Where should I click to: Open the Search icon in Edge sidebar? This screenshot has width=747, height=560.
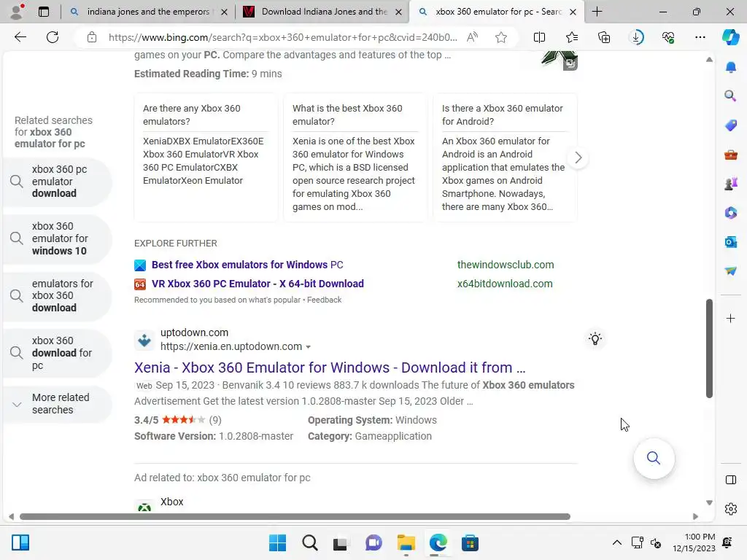point(731,96)
